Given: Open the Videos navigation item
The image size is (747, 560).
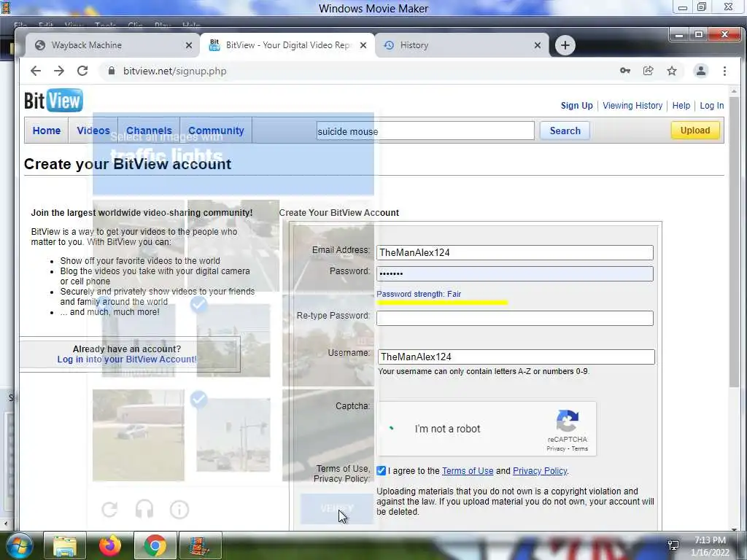Looking at the screenshot, I should tap(93, 131).
